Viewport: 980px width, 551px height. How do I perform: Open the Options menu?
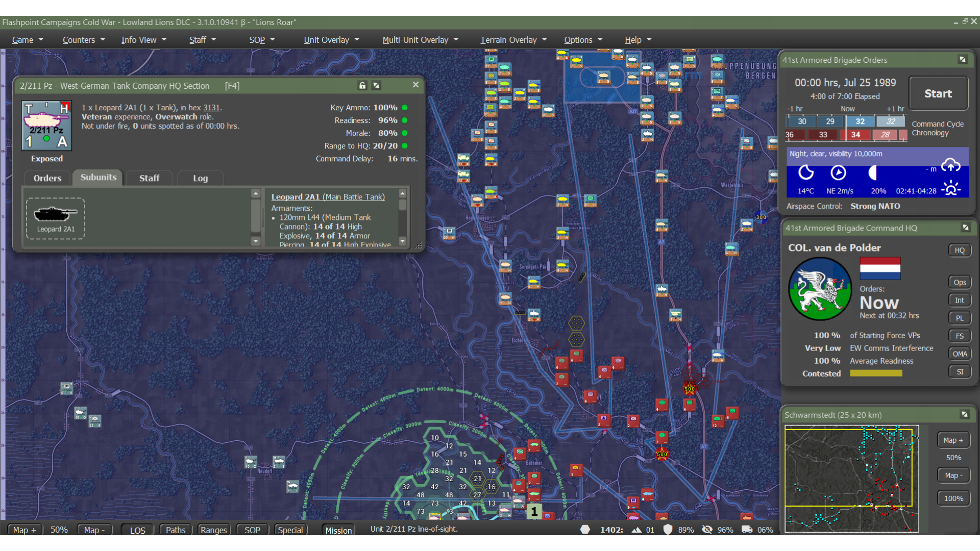click(x=583, y=40)
